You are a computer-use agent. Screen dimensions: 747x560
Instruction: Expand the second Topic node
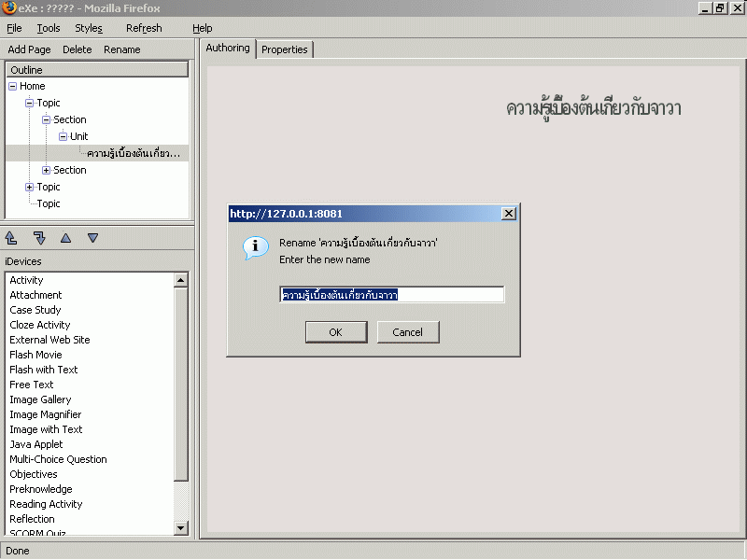click(x=29, y=188)
